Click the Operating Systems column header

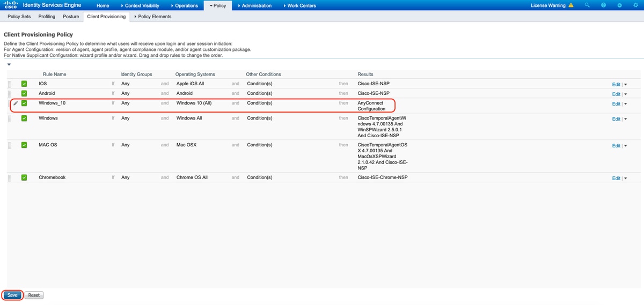click(195, 74)
